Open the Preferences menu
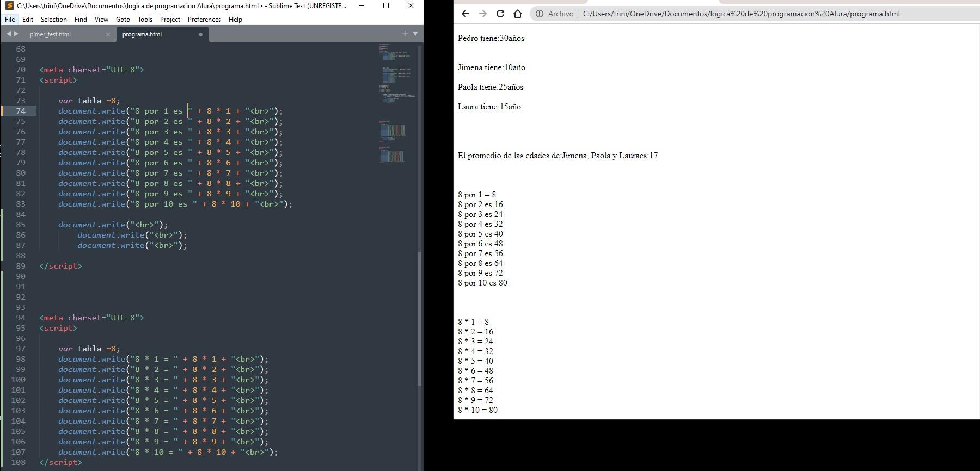Viewport: 980px width, 471px height. coord(204,19)
